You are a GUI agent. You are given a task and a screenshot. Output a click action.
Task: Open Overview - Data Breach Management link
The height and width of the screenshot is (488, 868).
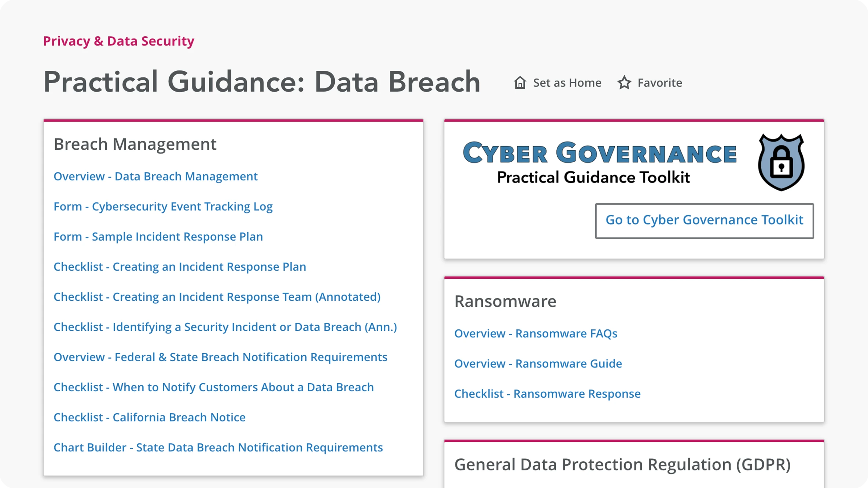pos(155,176)
